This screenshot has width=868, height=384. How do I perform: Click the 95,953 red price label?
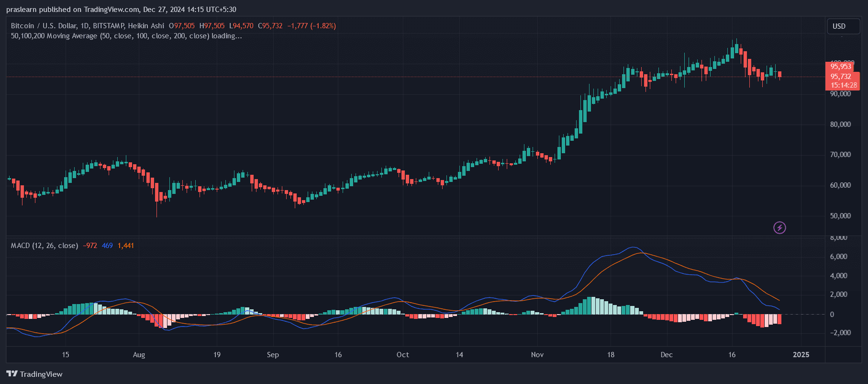(x=841, y=67)
